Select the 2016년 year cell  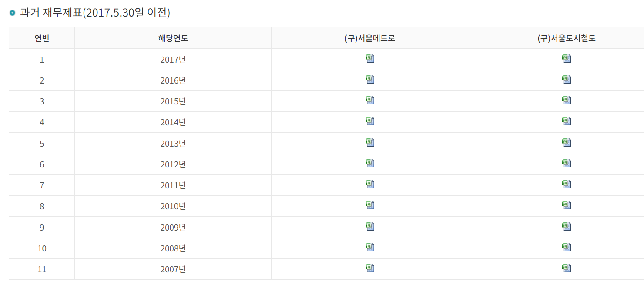point(173,80)
